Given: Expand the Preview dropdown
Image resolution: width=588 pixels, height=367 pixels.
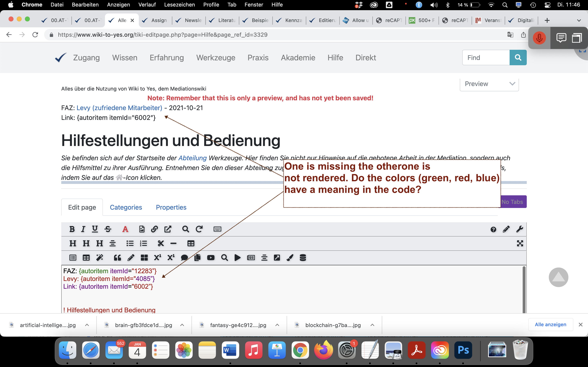Looking at the screenshot, I should (x=489, y=84).
